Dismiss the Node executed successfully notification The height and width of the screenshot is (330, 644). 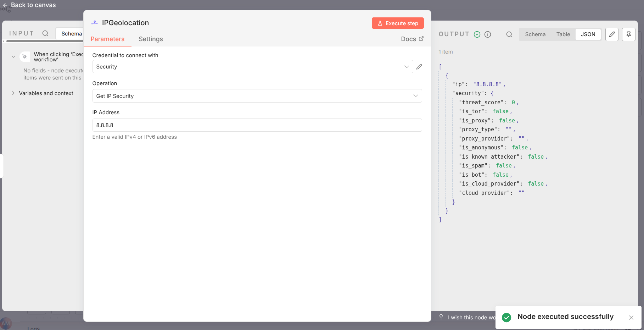pos(631,318)
